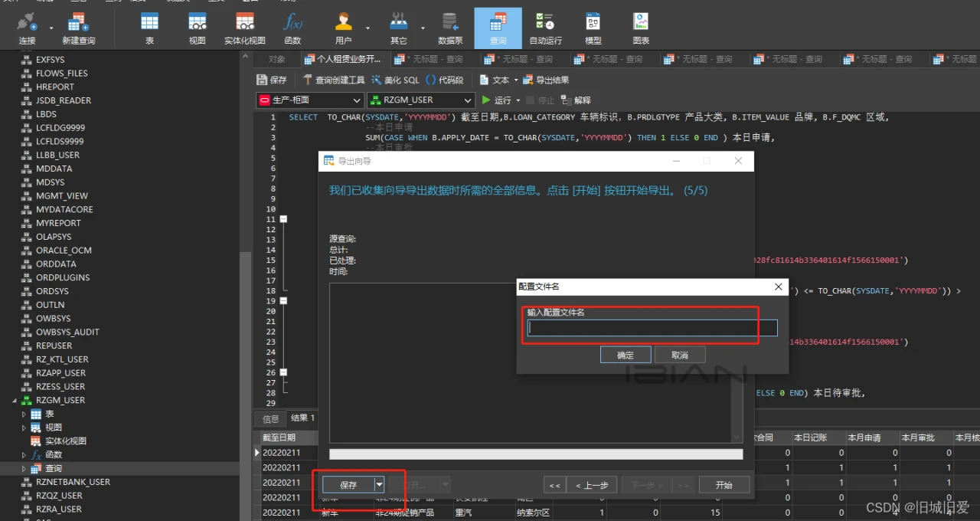The image size is (980, 521).
Task: Open the dropdown arrow beside 用户 toolbar icon
Action: [x=367, y=28]
